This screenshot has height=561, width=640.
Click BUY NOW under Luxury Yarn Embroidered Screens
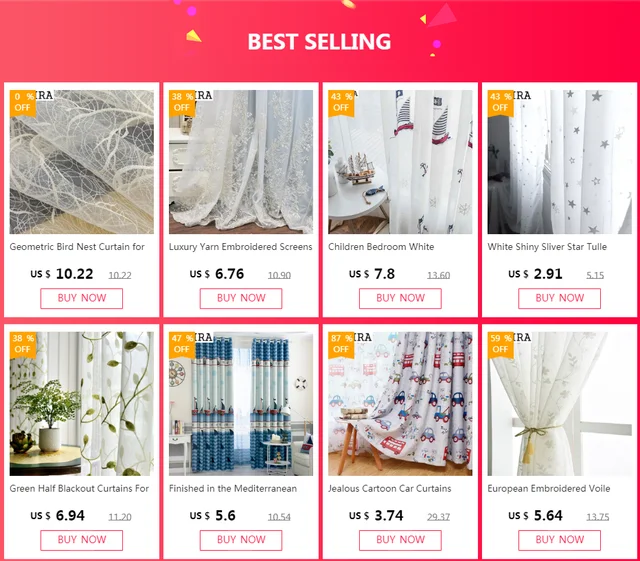[241, 298]
